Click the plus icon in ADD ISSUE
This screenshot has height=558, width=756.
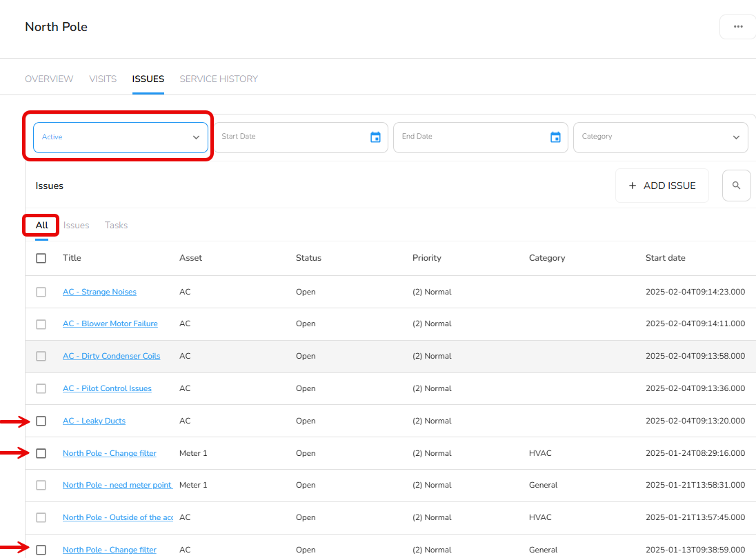(x=632, y=186)
